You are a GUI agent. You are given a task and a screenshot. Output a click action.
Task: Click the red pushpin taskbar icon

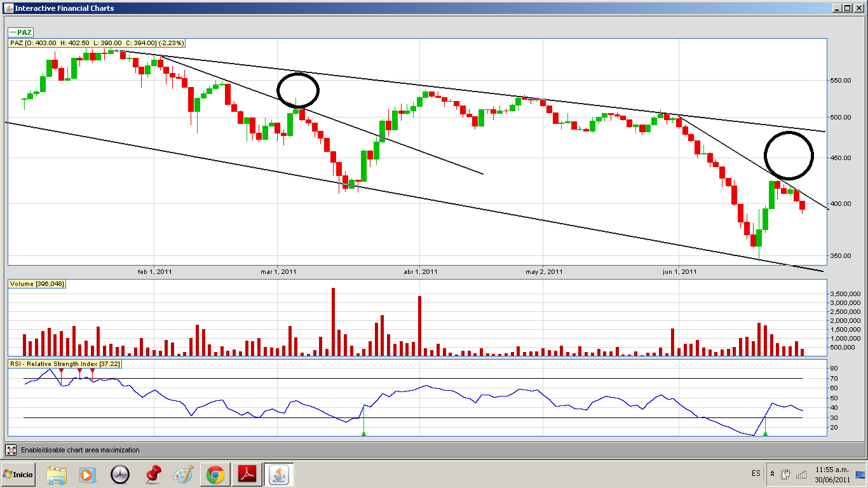point(152,475)
